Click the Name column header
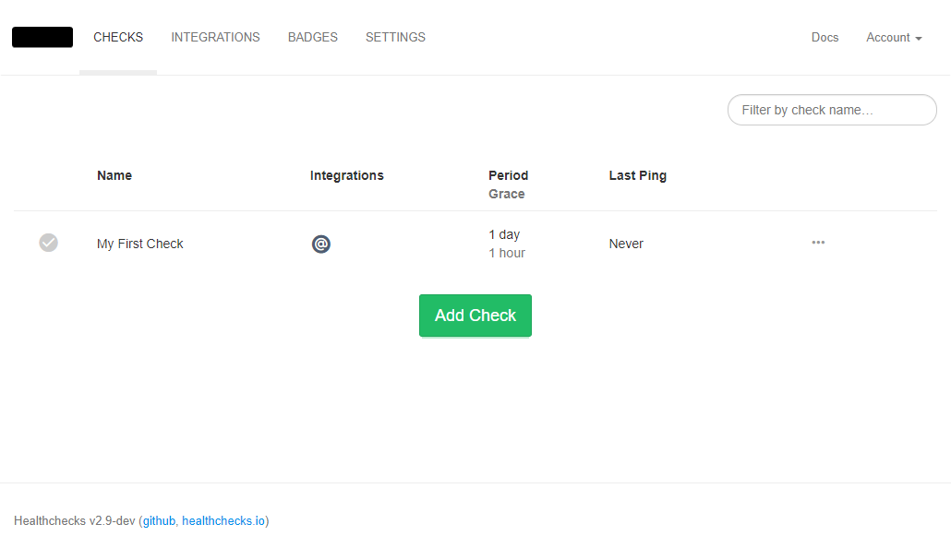 pyautogui.click(x=114, y=175)
